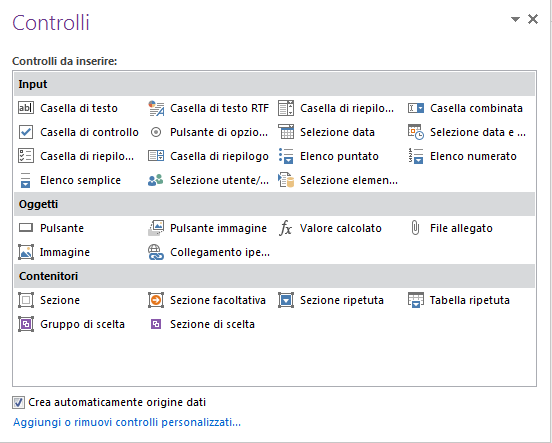Add a Tabella ripetuta container

coord(459,300)
